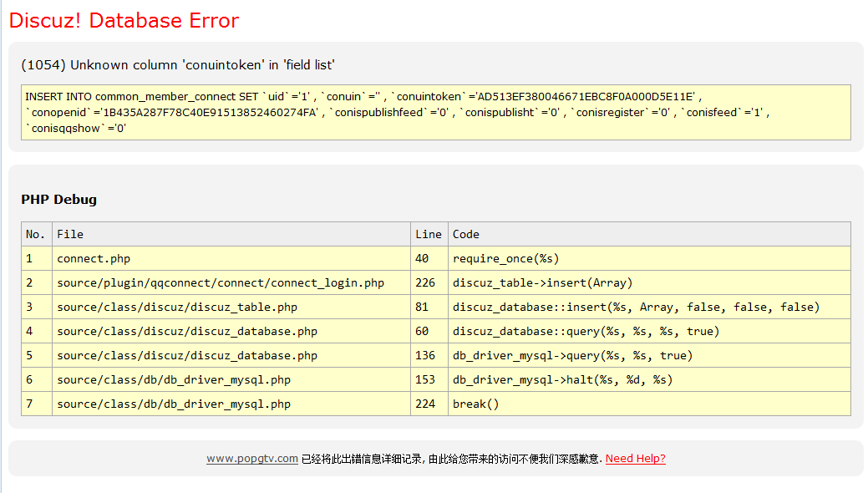Click the Chinese error-logged notice text
Image resolution: width=868 pixels, height=493 pixels.
click(x=451, y=460)
